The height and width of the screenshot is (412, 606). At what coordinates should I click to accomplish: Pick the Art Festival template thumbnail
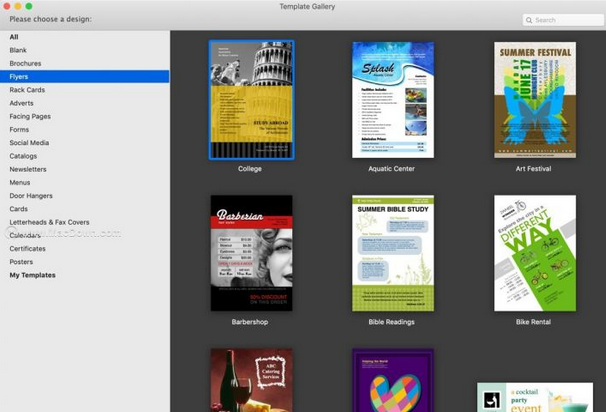[534, 100]
